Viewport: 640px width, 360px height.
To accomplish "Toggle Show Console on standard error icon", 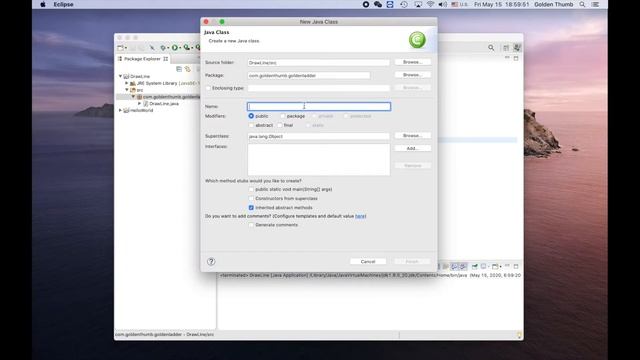I will pos(462,267).
